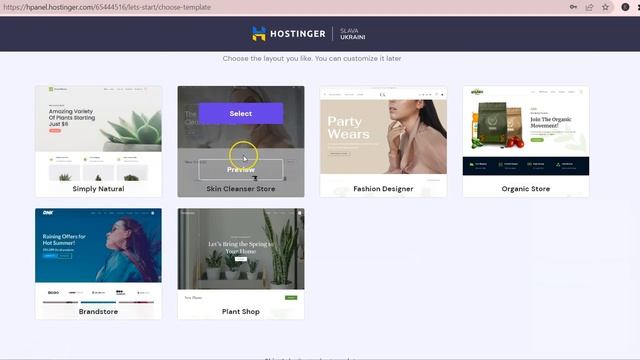Click the 'Choose the layout you like' subtitle
Screen dimensions: 640x360
(x=312, y=58)
